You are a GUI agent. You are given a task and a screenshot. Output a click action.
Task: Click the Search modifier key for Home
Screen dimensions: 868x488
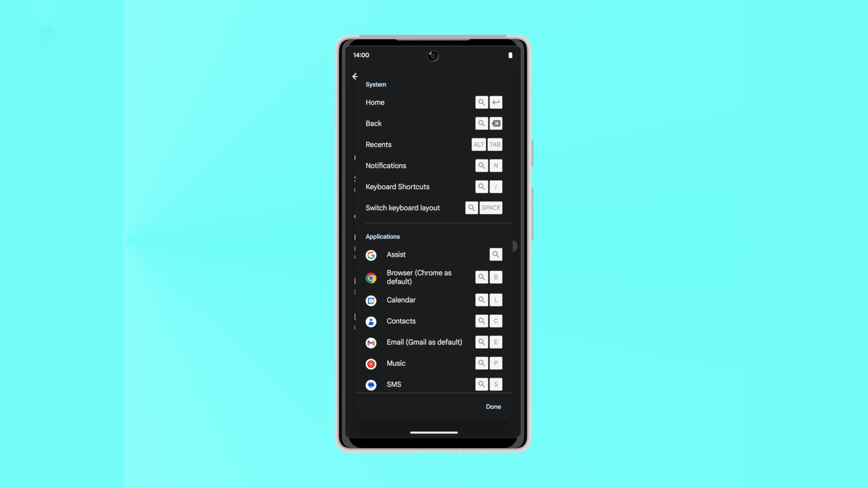[x=482, y=102]
